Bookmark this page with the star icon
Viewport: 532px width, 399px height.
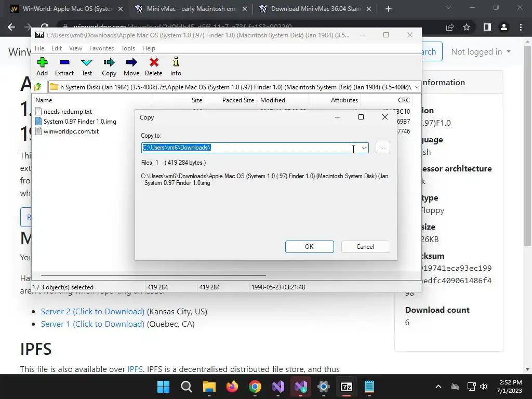tap(467, 27)
